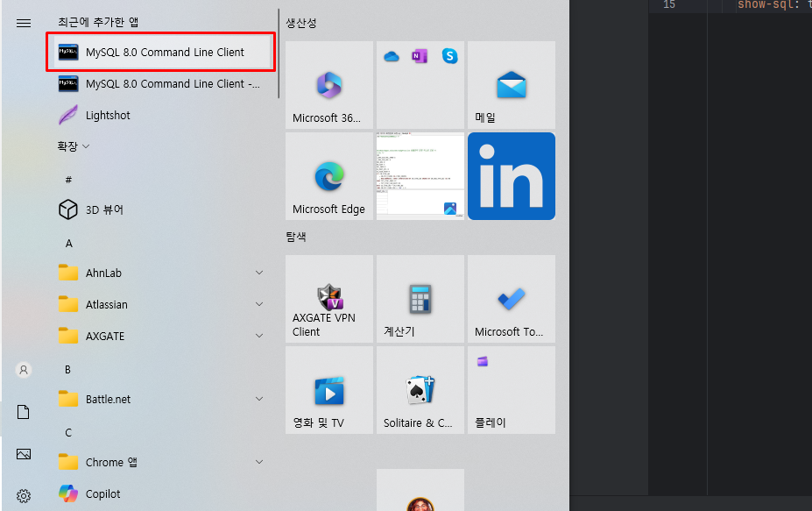Open the 영화 및 TV tile
Image resolution: width=812 pixels, height=511 pixels.
tap(329, 390)
